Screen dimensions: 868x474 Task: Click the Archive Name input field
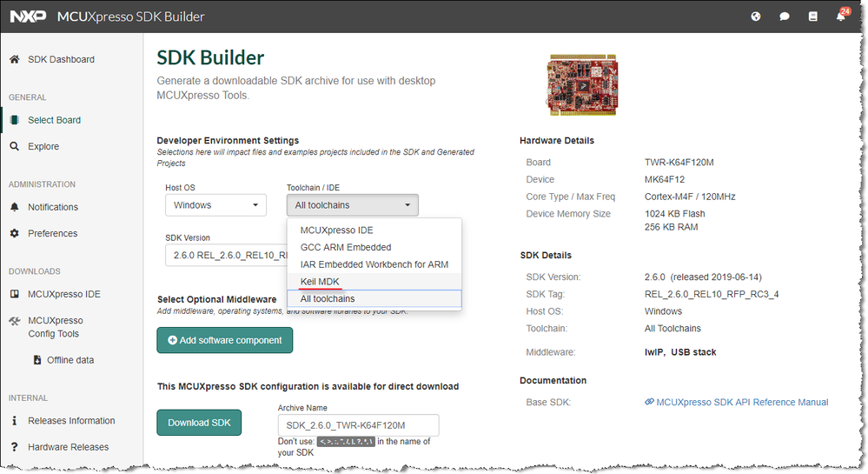(359, 425)
